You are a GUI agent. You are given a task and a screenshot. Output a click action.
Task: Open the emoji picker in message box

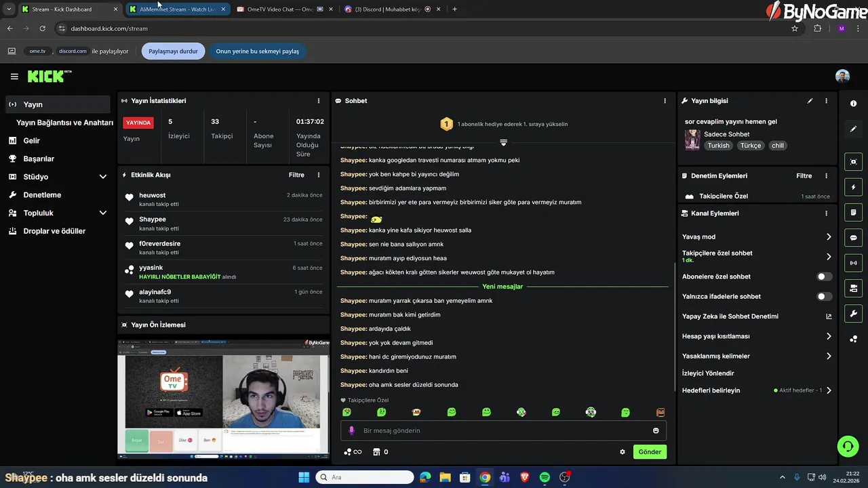656,430
